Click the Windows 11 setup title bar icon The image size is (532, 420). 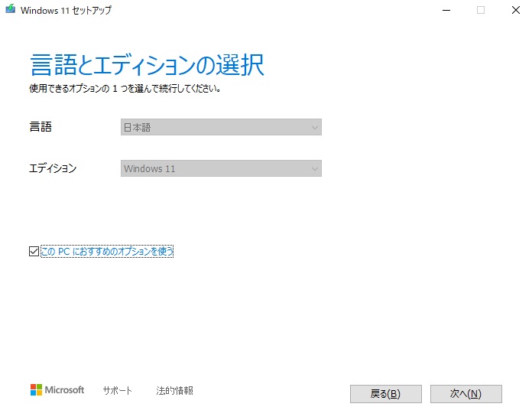tap(11, 9)
